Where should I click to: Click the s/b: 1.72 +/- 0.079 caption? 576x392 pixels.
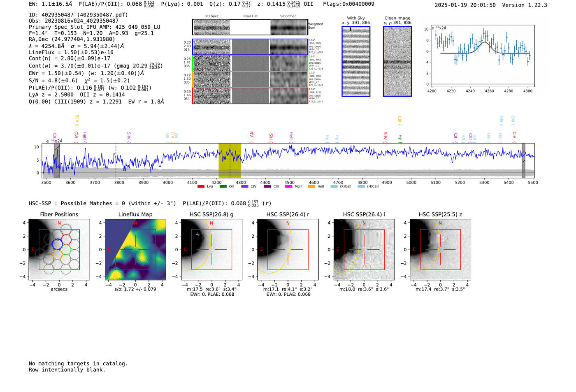coord(135,289)
